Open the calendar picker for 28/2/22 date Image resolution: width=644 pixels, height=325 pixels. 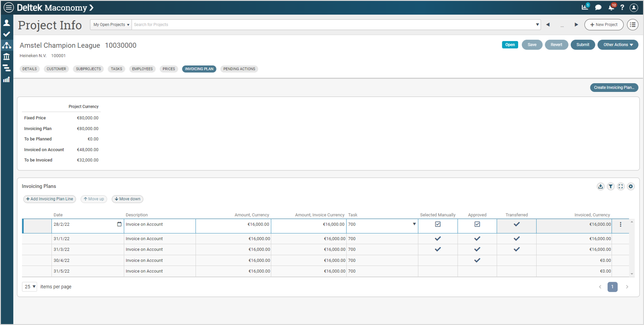[x=120, y=224]
